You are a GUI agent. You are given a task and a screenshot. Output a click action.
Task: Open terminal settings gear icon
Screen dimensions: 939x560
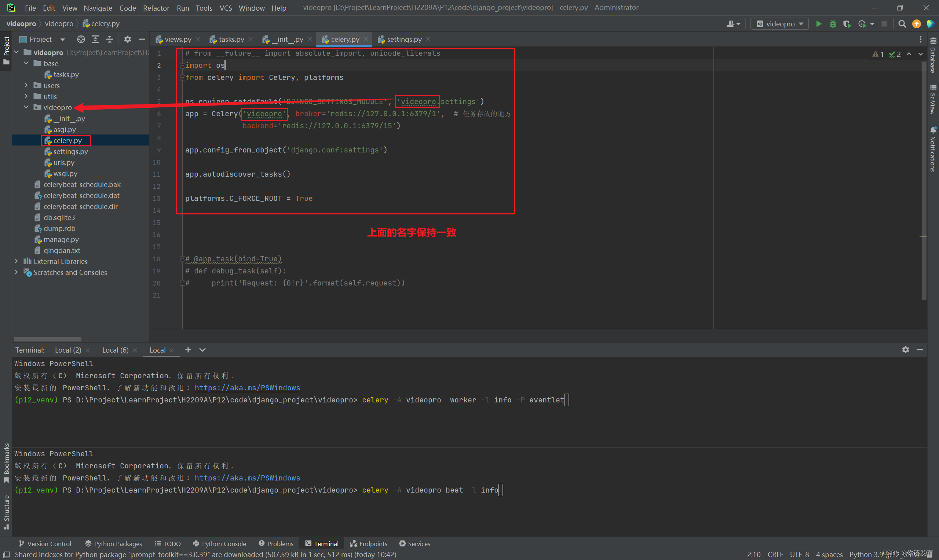click(x=905, y=350)
